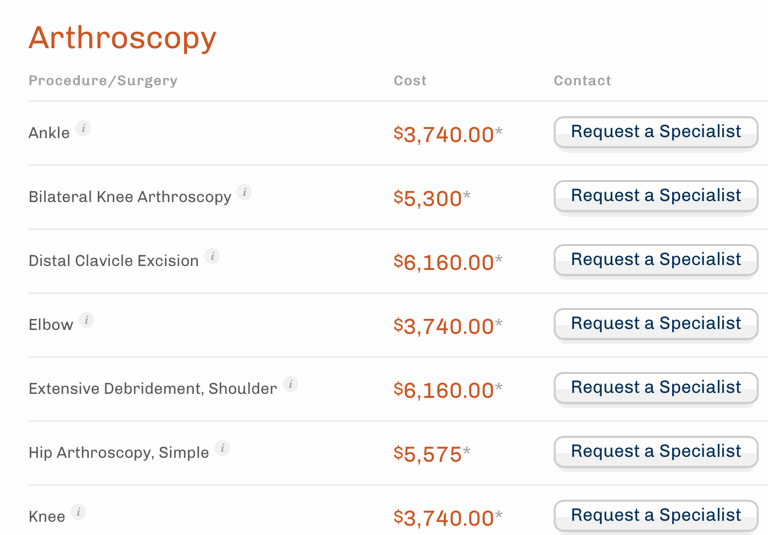This screenshot has width=768, height=535.
Task: Click the Arthroscopy section heading
Action: coord(122,38)
